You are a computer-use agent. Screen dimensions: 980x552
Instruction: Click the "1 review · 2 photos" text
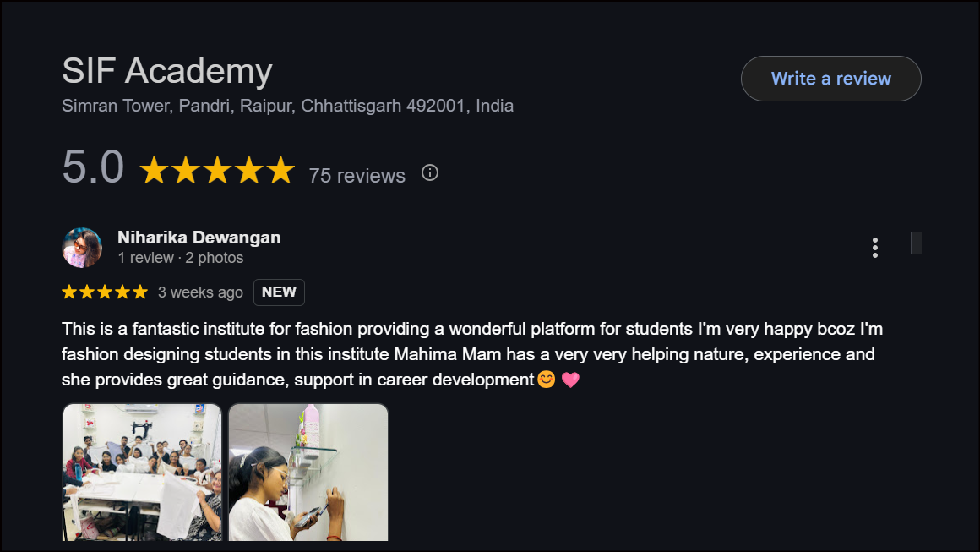[180, 258]
